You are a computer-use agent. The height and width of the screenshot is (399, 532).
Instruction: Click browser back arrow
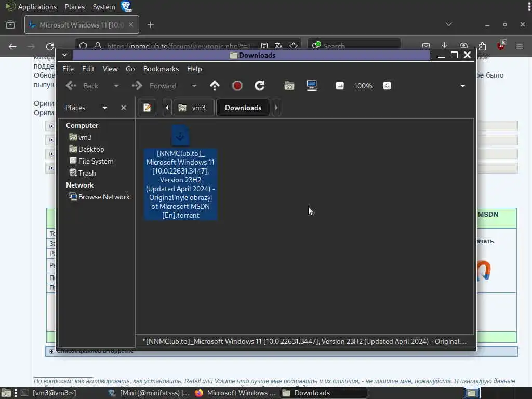[12, 46]
